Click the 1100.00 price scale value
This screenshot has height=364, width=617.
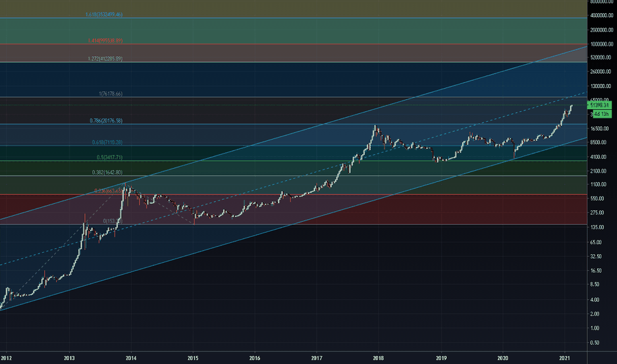[598, 185]
